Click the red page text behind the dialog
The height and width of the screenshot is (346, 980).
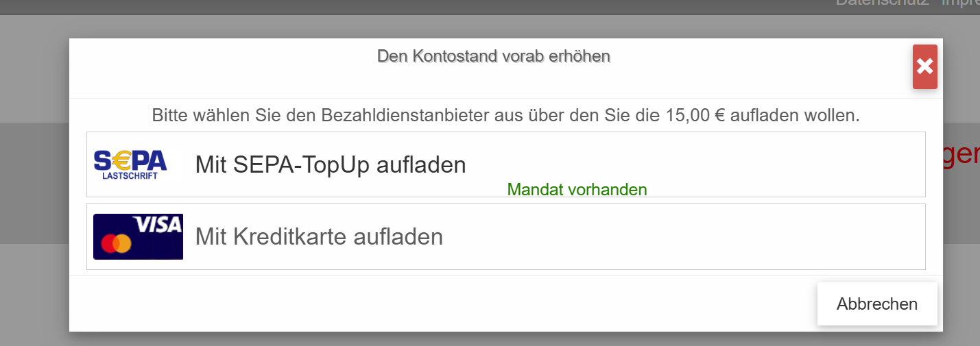tap(961, 155)
